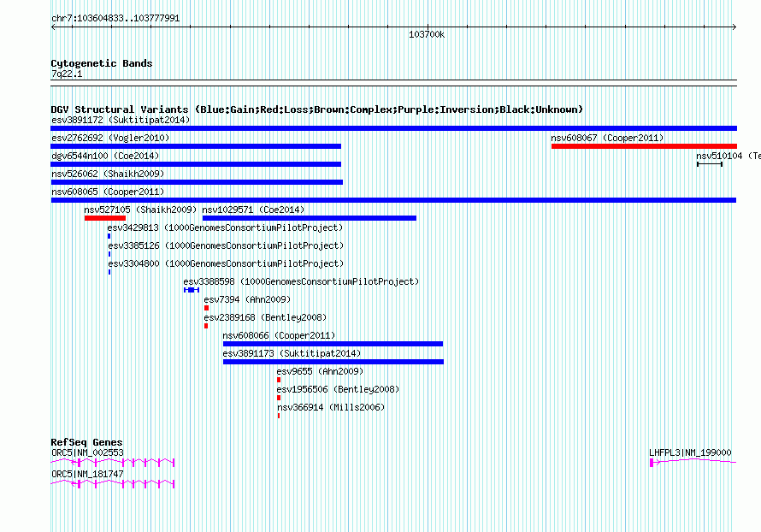The width and height of the screenshot is (761, 532).
Task: Select the 7q22.1 band label
Action: click(67, 74)
